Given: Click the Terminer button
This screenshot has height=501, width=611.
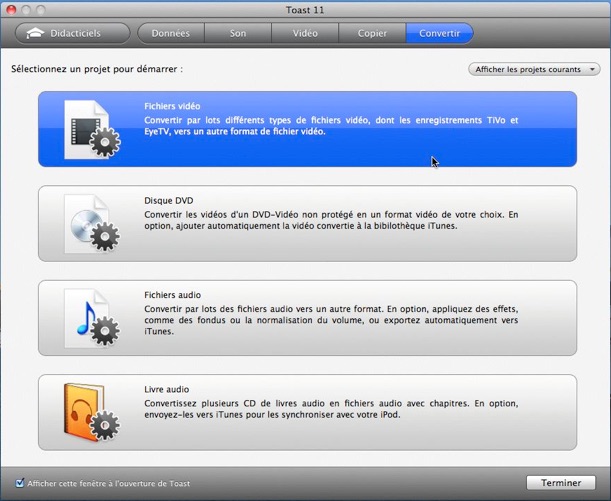Looking at the screenshot, I should 561,483.
